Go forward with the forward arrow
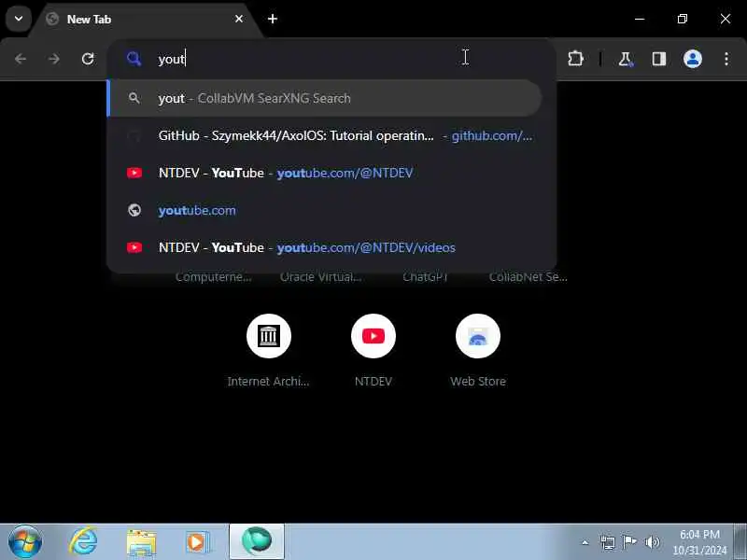This screenshot has height=560, width=747. pos(54,59)
